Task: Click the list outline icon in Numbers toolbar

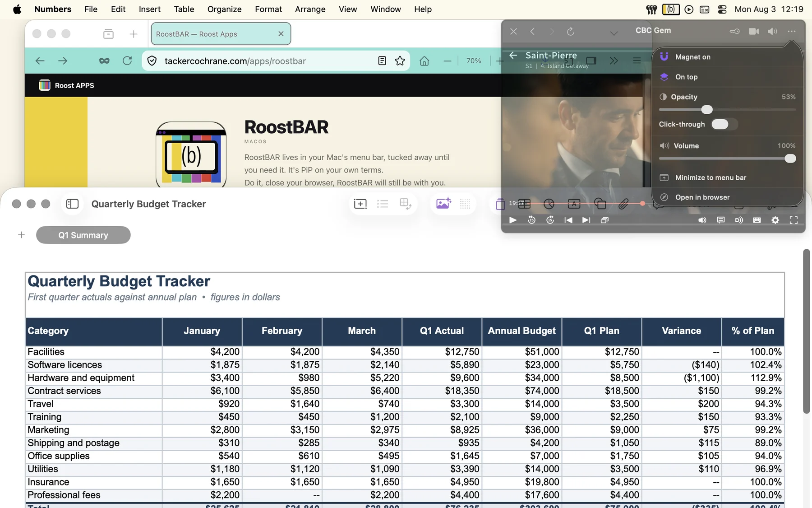Action: click(x=383, y=204)
